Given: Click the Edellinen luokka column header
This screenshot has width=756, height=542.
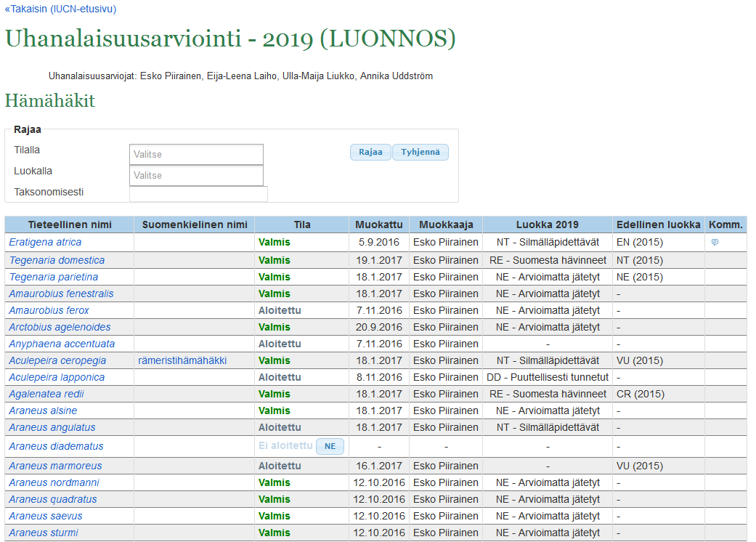Looking at the screenshot, I should click(x=659, y=225).
